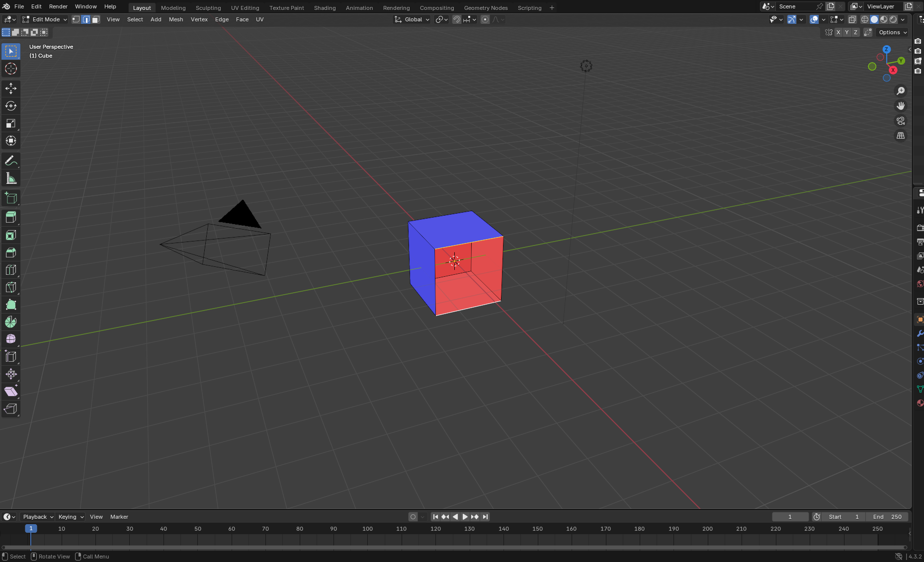Activate the Add Cube tool
This screenshot has width=924, height=562.
(x=11, y=198)
